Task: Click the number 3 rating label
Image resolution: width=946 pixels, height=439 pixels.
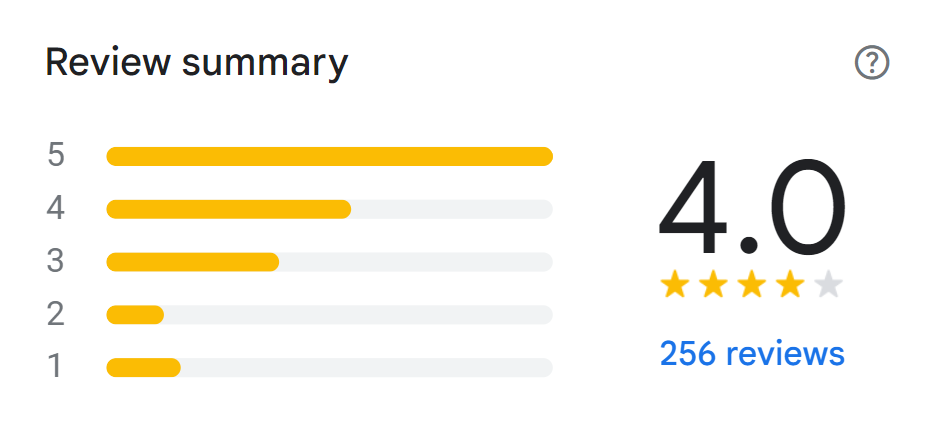Action: 56,262
